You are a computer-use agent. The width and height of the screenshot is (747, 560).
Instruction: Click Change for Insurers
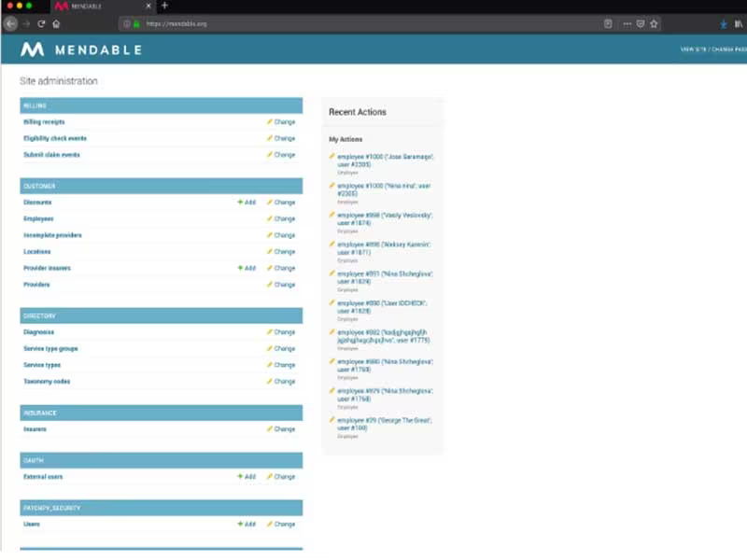[x=282, y=429]
